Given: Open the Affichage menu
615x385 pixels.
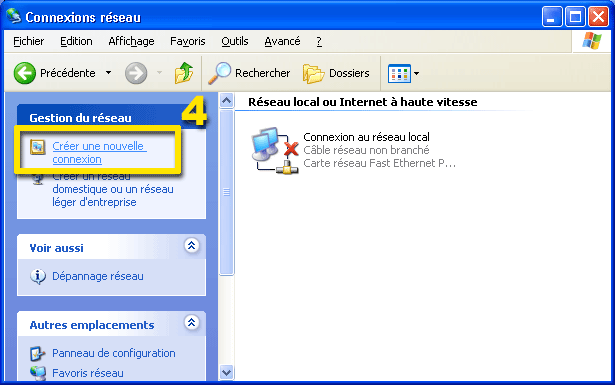Looking at the screenshot, I should [131, 41].
